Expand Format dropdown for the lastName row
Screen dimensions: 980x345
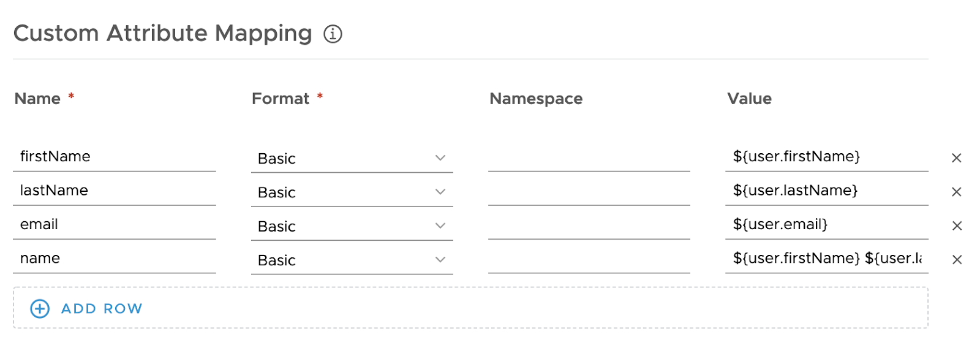(440, 192)
